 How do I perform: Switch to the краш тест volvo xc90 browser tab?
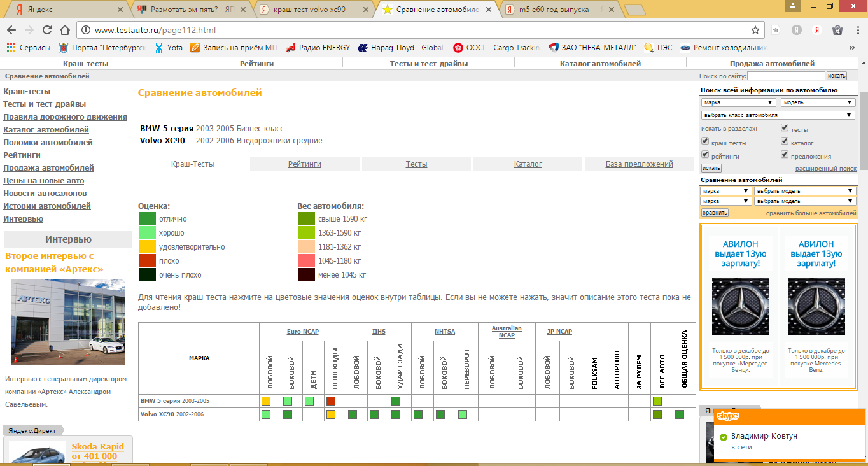pos(314,10)
